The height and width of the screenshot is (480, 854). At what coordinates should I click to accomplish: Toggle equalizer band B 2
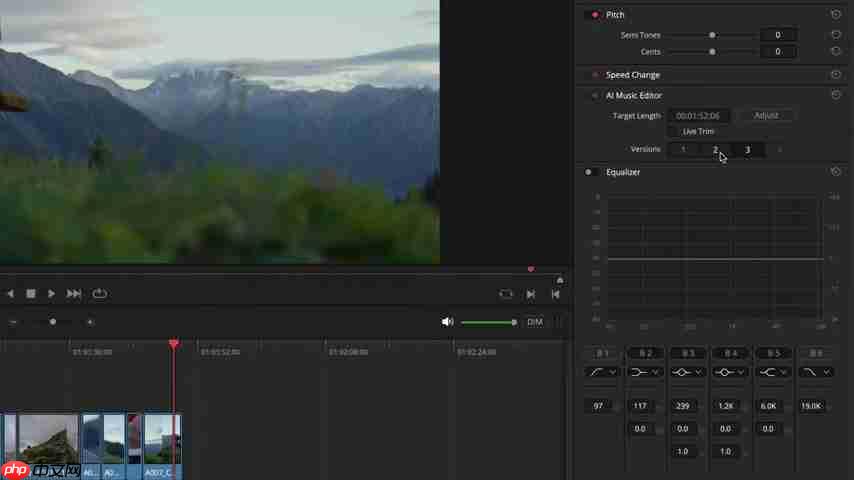pos(645,353)
